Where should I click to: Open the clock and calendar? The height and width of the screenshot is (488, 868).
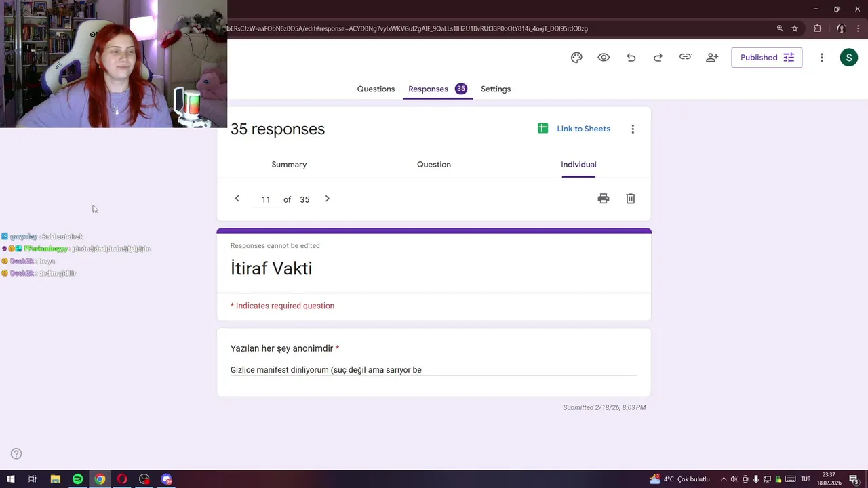(829, 479)
